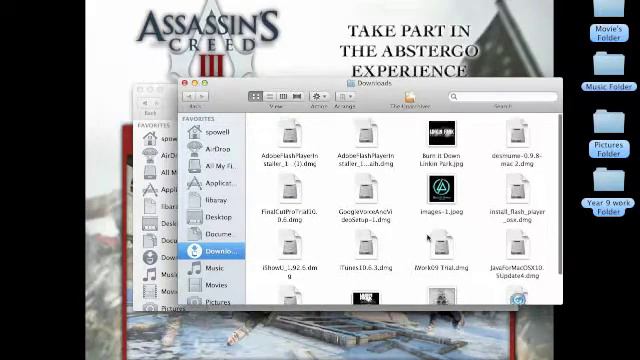Screen dimensions: 640x360
Task: Click the Downloads title folder proxy icon
Action: [x=351, y=83]
